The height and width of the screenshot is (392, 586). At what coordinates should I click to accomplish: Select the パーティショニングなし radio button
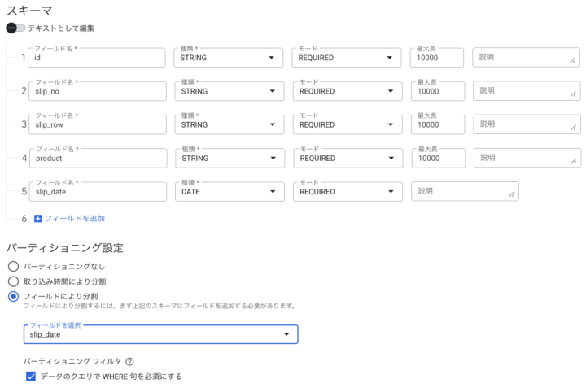tap(13, 266)
